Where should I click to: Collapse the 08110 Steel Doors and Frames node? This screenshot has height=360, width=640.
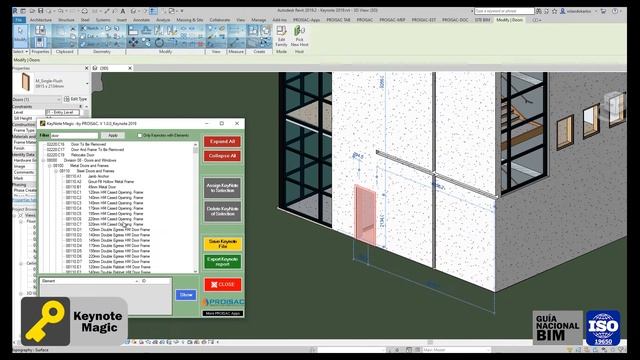point(56,171)
